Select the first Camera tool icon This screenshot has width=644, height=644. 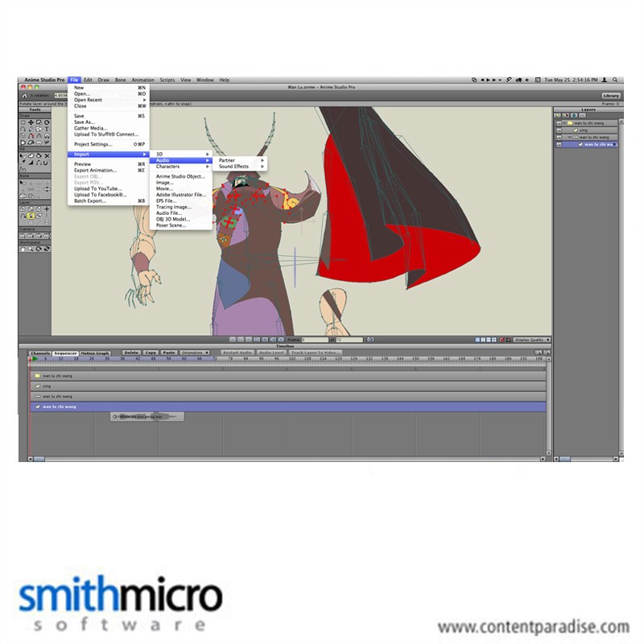[23, 236]
